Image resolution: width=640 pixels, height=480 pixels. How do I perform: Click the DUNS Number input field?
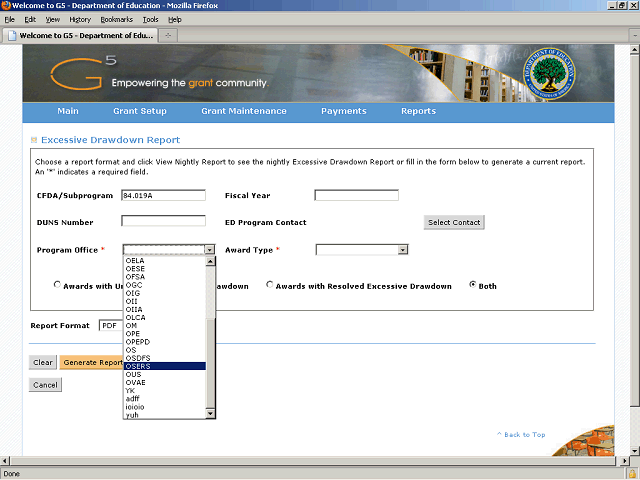pos(163,221)
